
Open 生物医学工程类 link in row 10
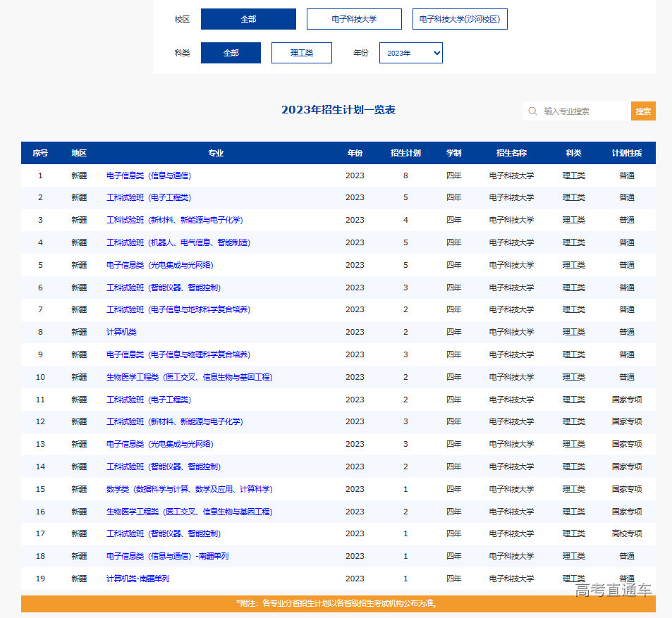point(189,377)
